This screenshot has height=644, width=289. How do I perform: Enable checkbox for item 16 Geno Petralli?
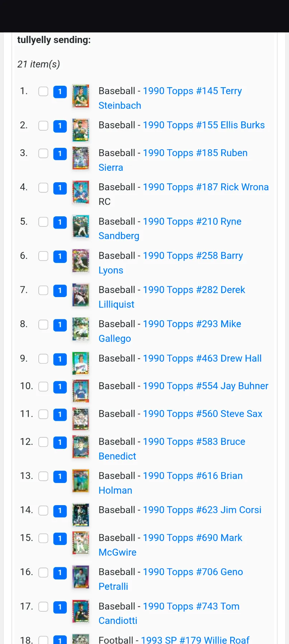pos(43,573)
